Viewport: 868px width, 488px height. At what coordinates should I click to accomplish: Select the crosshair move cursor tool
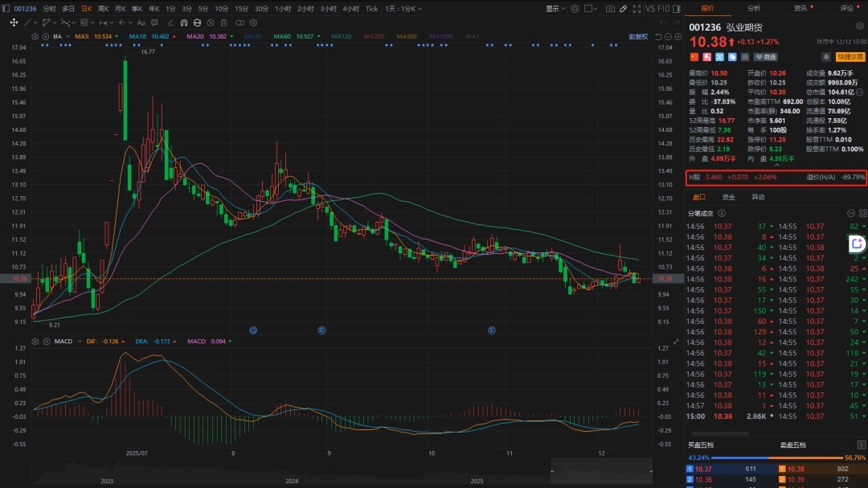pyautogui.click(x=14, y=23)
